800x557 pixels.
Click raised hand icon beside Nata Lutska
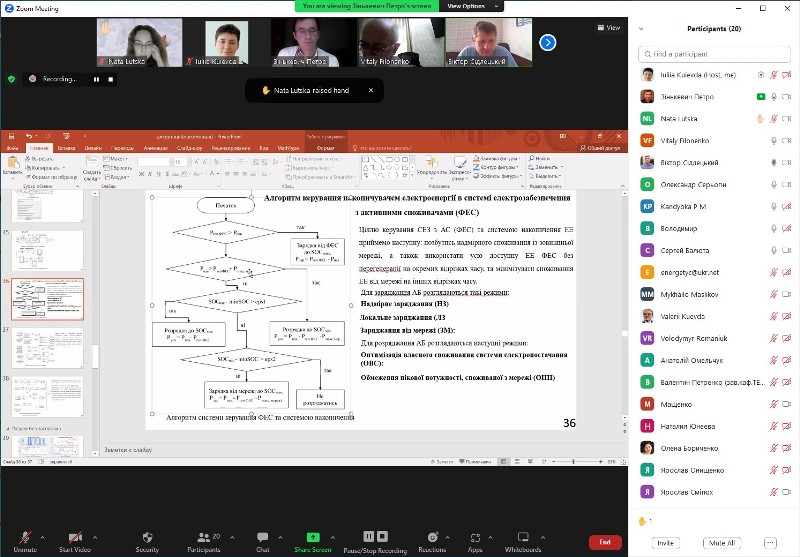coord(760,118)
